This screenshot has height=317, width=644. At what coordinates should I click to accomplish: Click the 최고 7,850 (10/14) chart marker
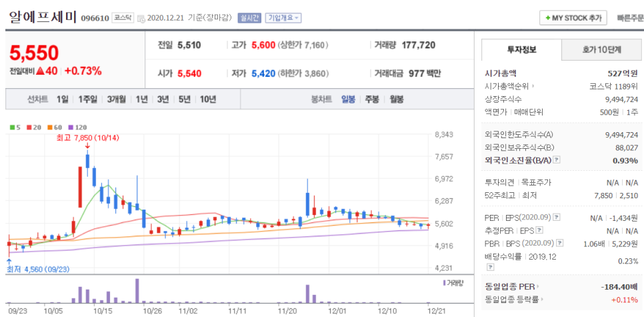87,137
